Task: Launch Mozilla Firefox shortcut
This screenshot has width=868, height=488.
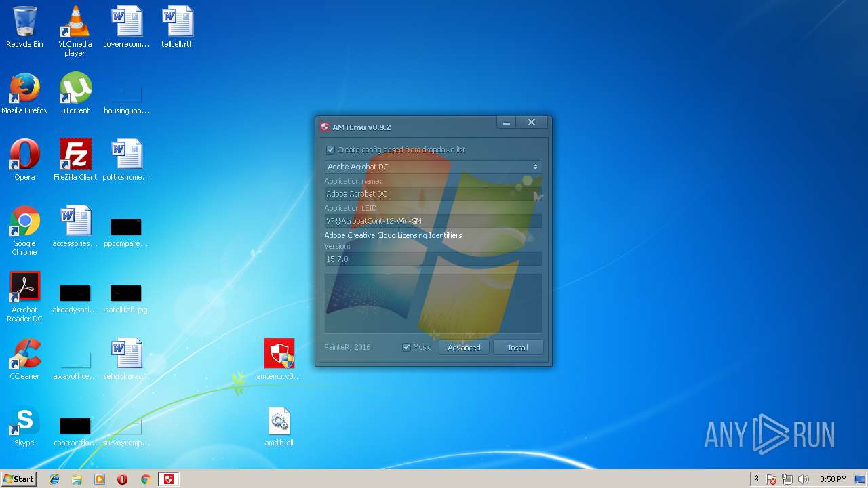Action: click(24, 94)
